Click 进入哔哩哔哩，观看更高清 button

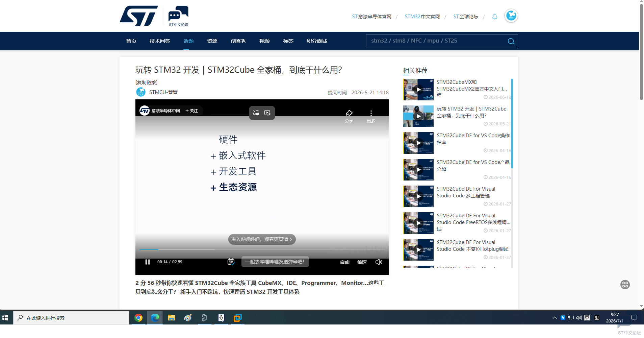[262, 239]
